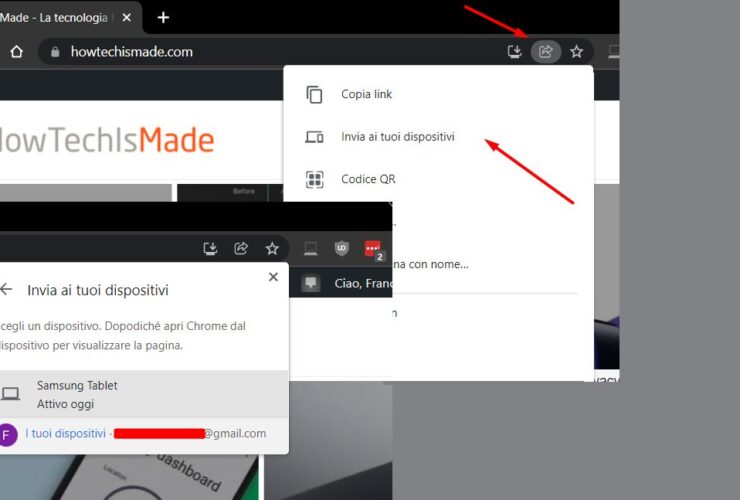
Task: Click the share page icon in top address bar
Action: [x=546, y=51]
